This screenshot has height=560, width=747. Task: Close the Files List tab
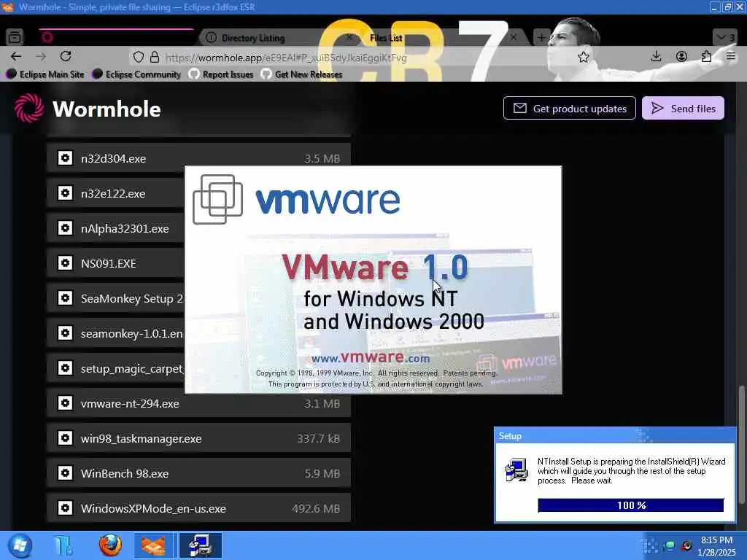[514, 37]
